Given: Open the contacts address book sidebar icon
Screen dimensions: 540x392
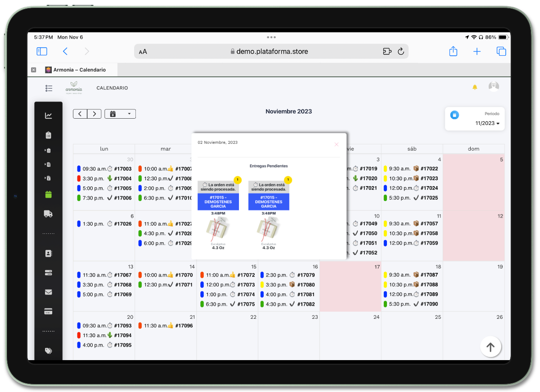Looking at the screenshot, I should tap(49, 254).
